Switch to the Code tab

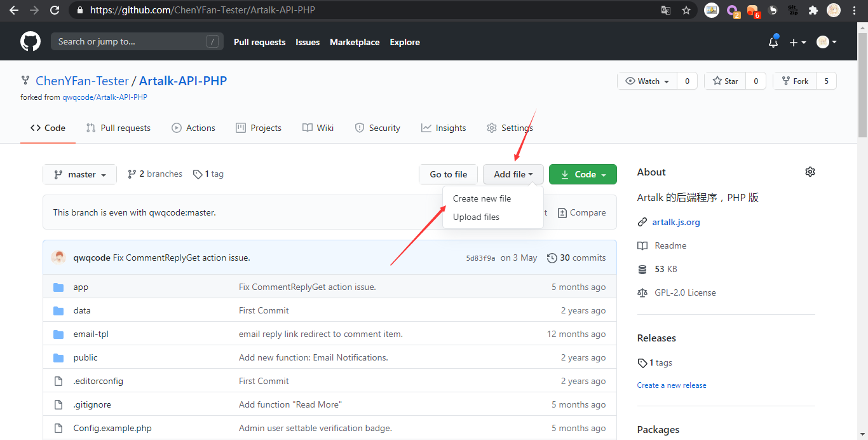[x=48, y=128]
